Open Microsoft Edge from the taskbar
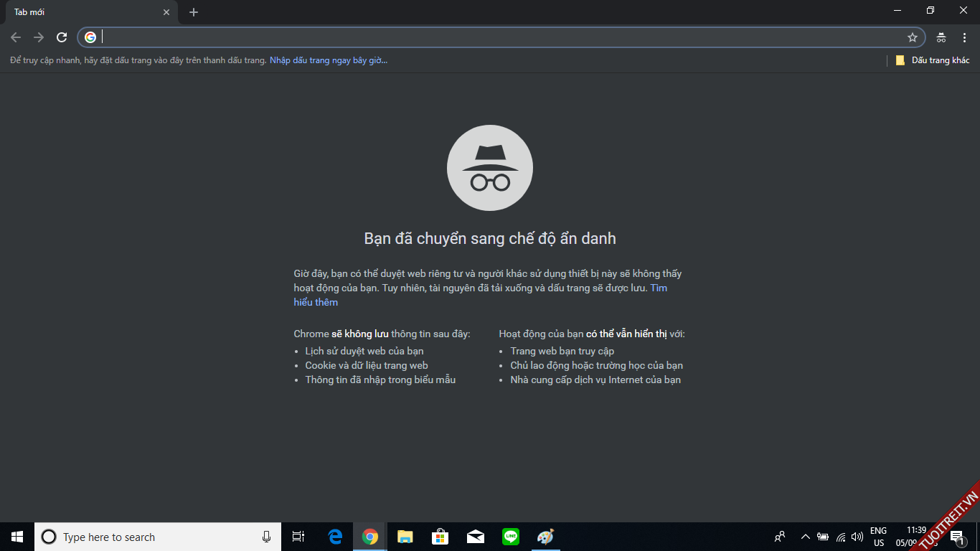Viewport: 980px width, 551px height. (x=335, y=537)
